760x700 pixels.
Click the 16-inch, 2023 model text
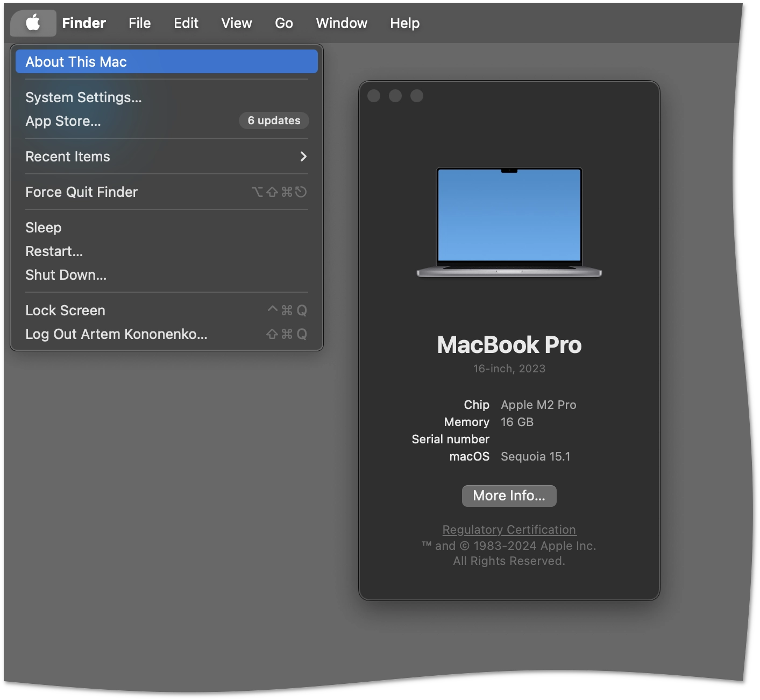point(509,369)
